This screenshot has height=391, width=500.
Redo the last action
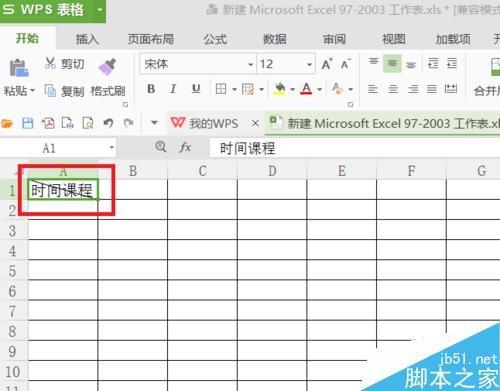point(129,123)
